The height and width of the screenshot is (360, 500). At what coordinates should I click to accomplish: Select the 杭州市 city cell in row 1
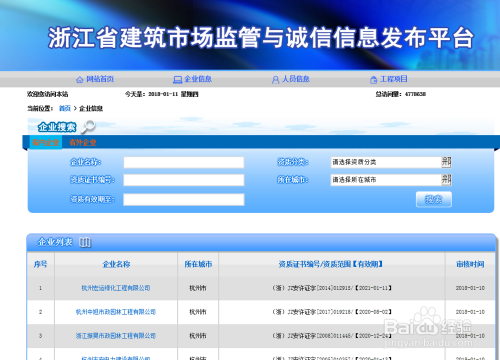[x=198, y=288]
